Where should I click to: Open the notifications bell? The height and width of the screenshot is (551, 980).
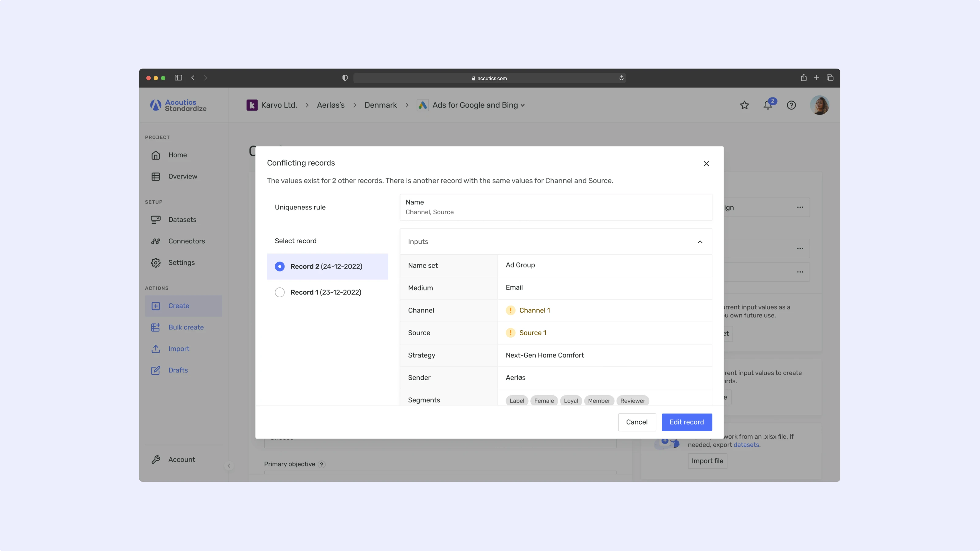pos(768,105)
